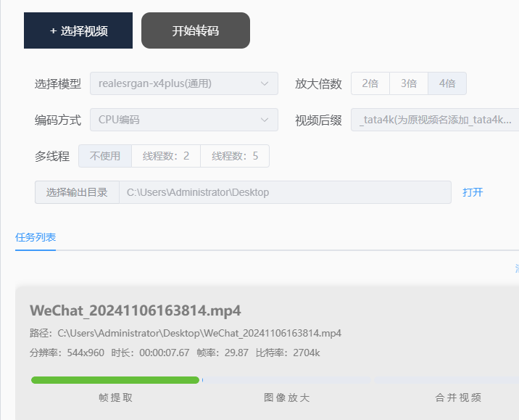Image resolution: width=519 pixels, height=420 pixels.
Task: Set multithreading to 线程数：2
Action: [x=166, y=156]
